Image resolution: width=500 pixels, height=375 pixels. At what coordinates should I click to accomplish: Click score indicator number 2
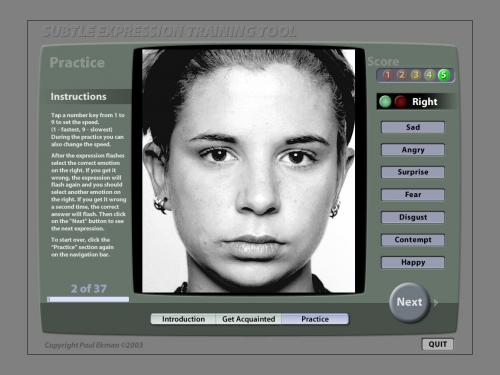[402, 75]
